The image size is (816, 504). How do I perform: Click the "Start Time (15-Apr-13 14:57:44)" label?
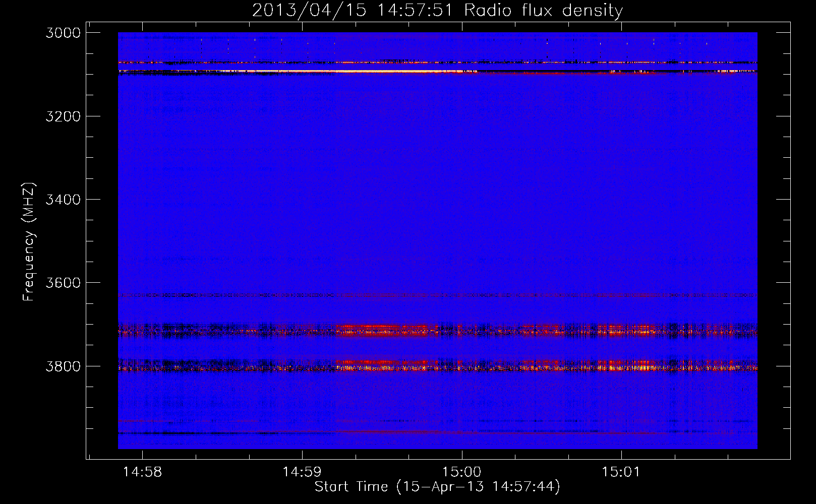[437, 487]
